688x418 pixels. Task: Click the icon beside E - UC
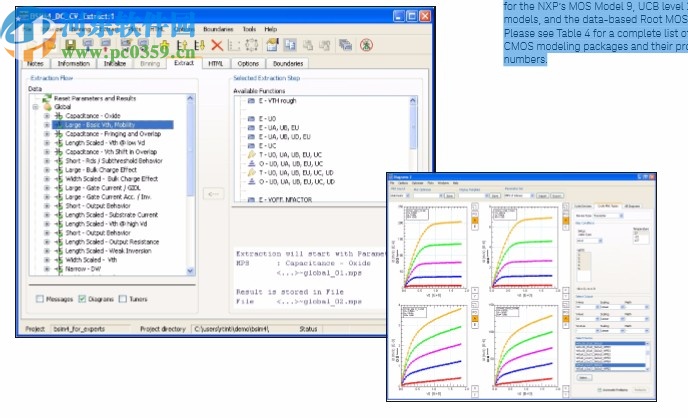point(251,146)
